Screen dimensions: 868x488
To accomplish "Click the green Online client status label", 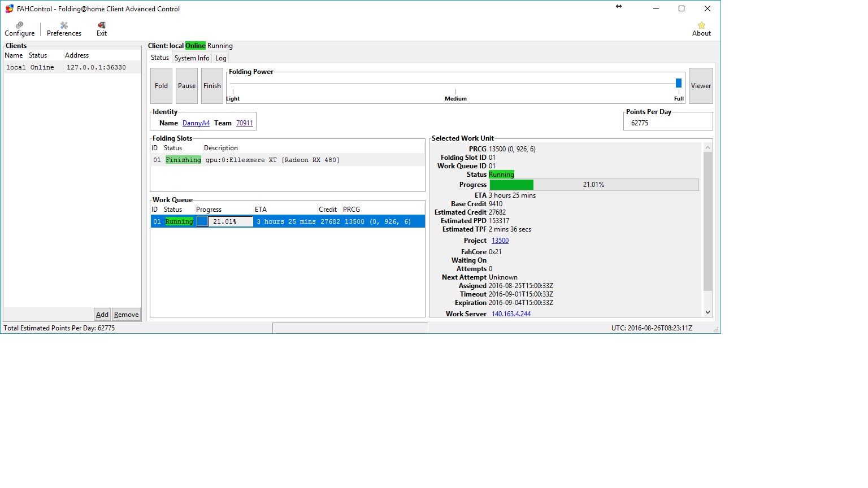I will click(196, 46).
